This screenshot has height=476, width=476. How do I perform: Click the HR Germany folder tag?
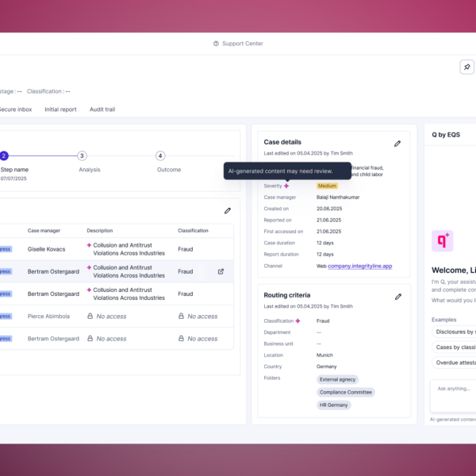tap(333, 405)
